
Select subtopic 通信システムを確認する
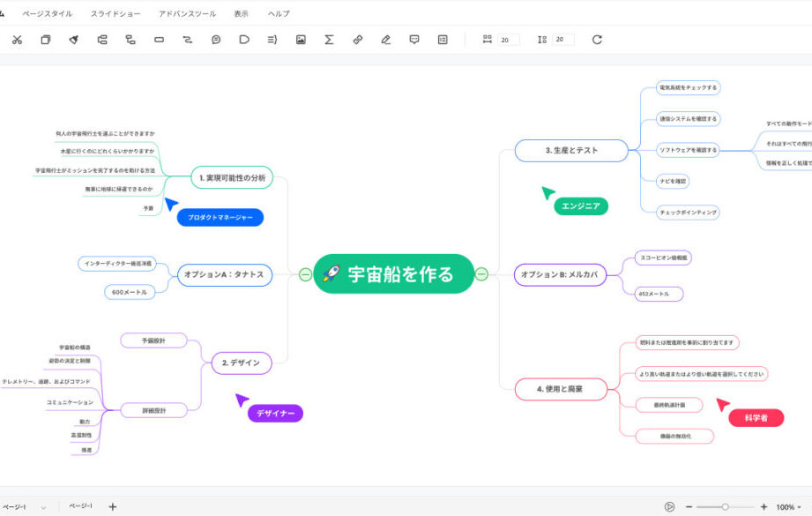coord(689,119)
